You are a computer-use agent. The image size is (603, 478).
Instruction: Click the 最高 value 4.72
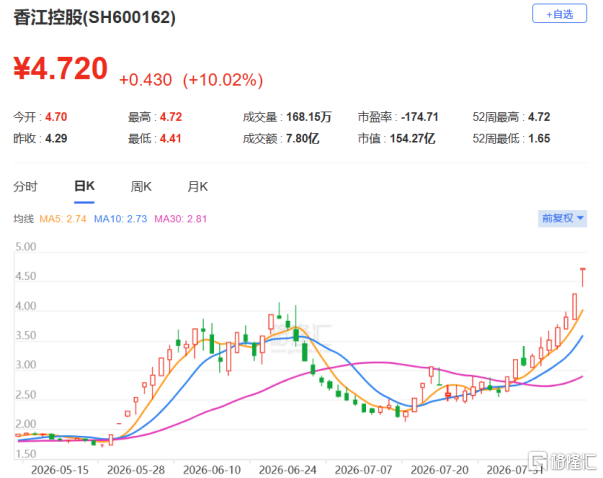(171, 117)
